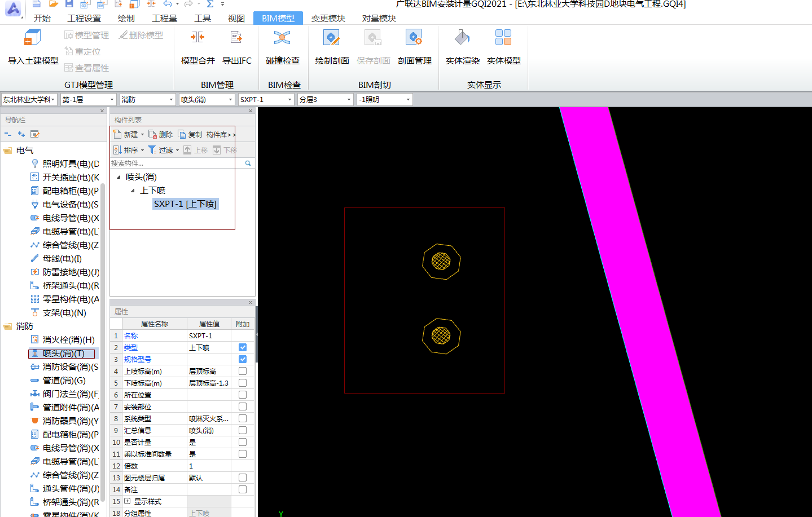Select the upper sprinkler head in canvas
Viewport: 812px width, 517px height.
click(441, 261)
